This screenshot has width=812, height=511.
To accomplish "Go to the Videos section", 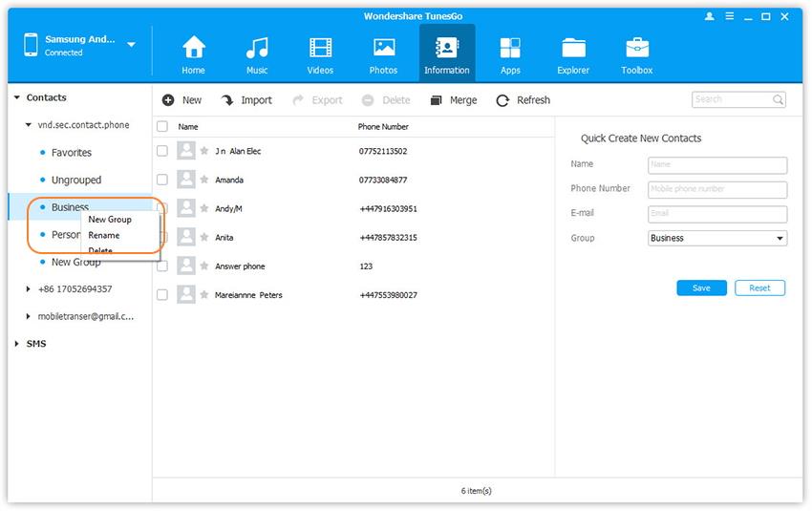I will 320,48.
